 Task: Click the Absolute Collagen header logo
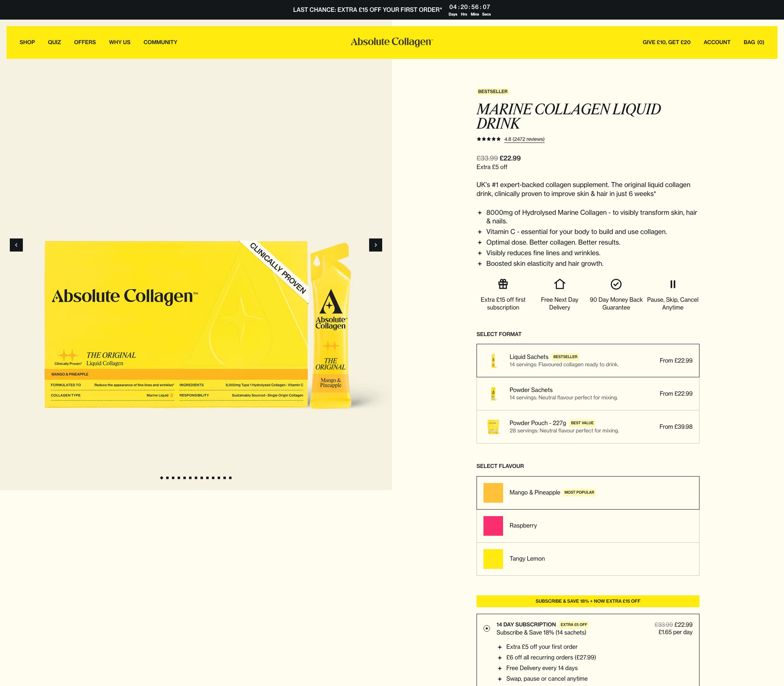pyautogui.click(x=392, y=42)
